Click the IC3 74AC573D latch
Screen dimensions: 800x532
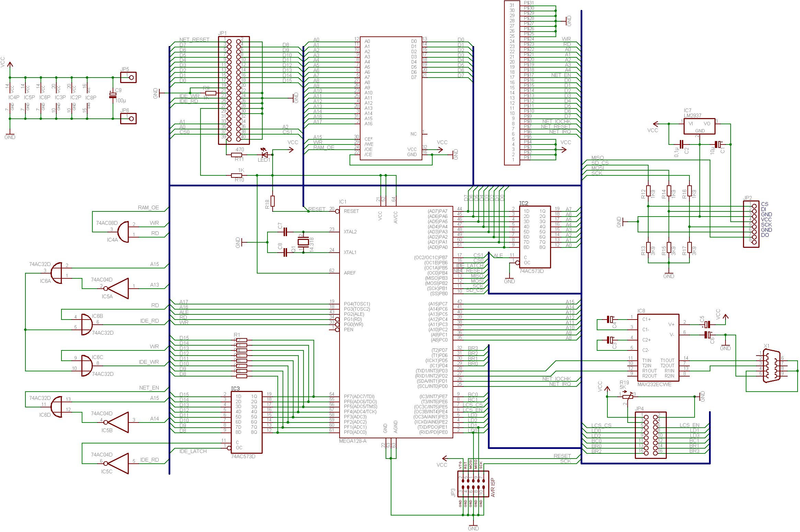pos(246,422)
